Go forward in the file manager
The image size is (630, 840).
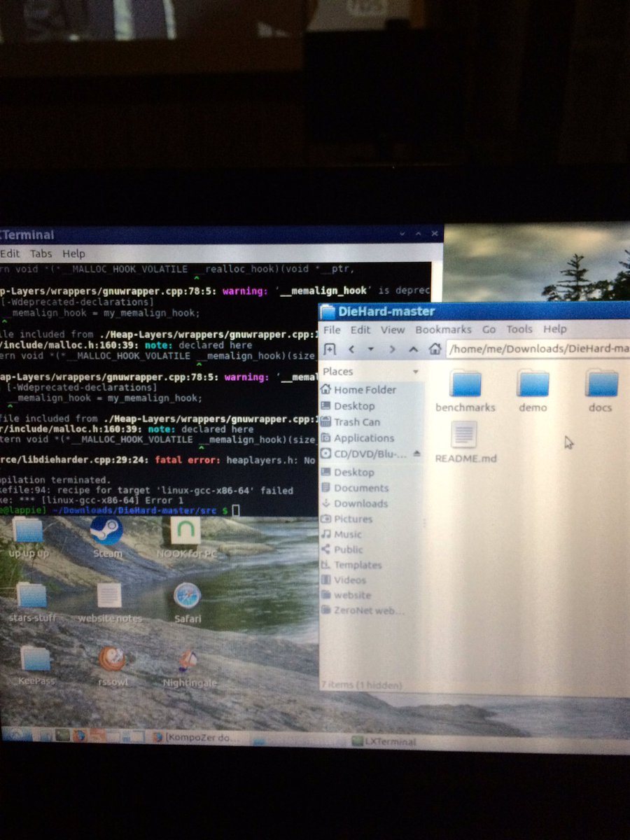pyautogui.click(x=393, y=349)
